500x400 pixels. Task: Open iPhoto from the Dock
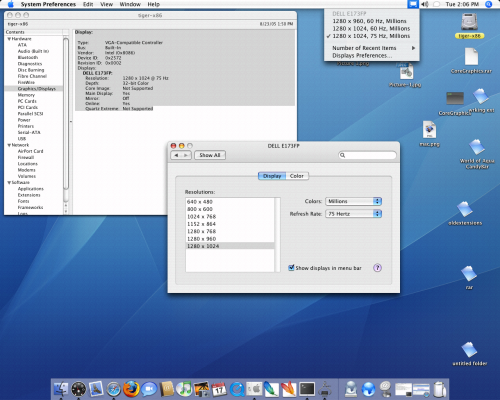coord(201,389)
